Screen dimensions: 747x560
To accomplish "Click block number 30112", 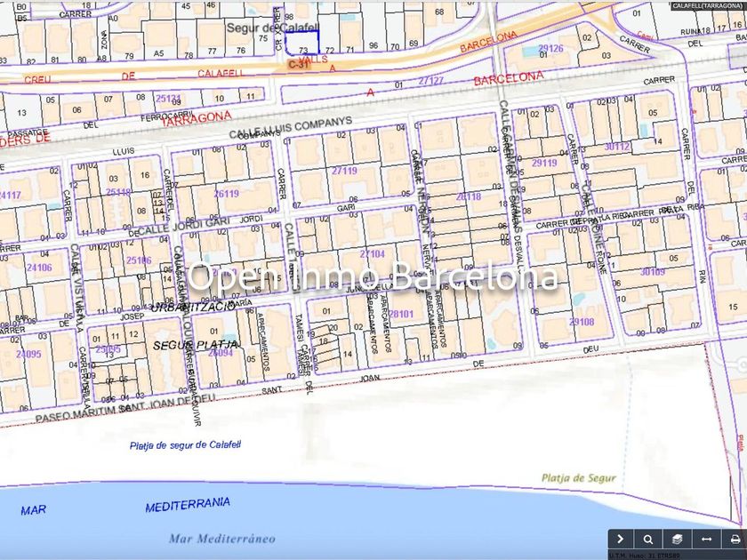I will pyautogui.click(x=617, y=147).
